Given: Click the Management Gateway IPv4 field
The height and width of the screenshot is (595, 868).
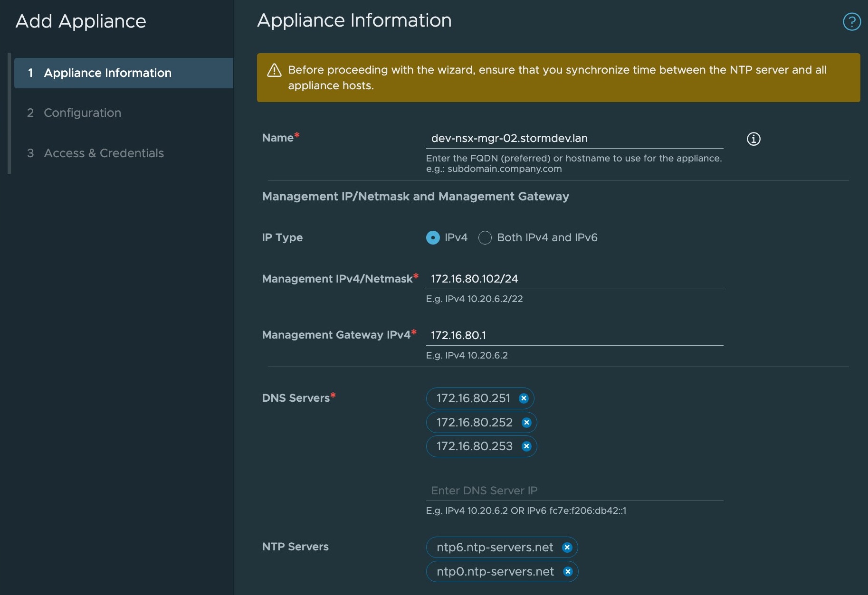Looking at the screenshot, I should click(574, 335).
